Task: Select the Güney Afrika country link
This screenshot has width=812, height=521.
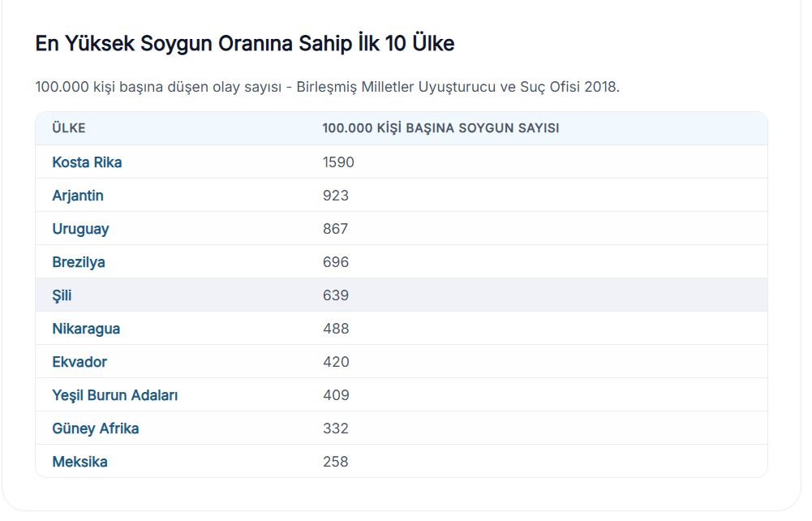Action: pos(96,428)
